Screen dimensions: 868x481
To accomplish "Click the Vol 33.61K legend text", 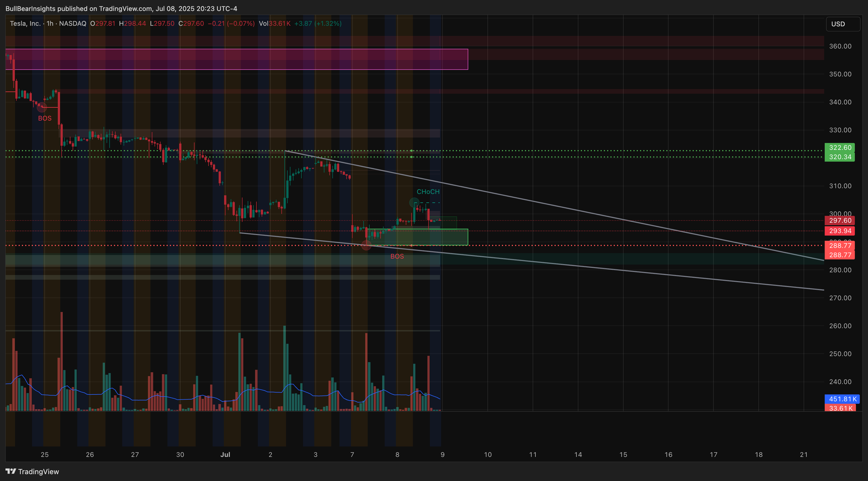I will click(x=275, y=24).
